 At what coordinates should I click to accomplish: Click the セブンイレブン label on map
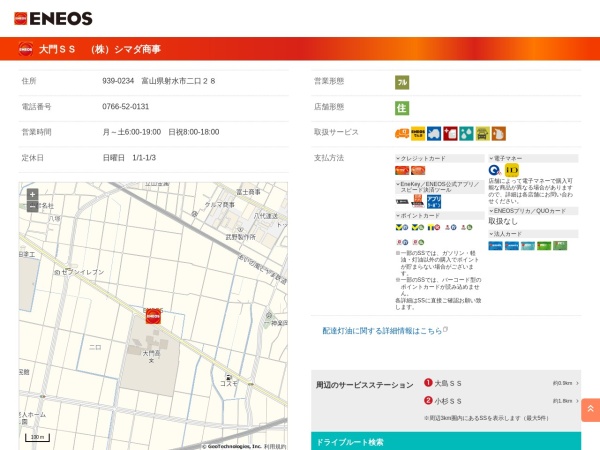82,272
